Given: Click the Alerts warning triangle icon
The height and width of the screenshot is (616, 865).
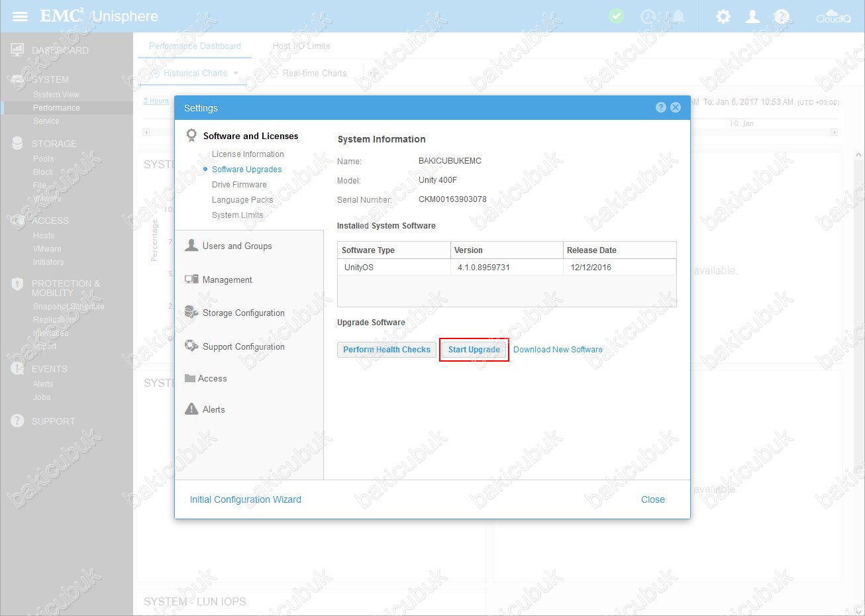Looking at the screenshot, I should click(191, 409).
